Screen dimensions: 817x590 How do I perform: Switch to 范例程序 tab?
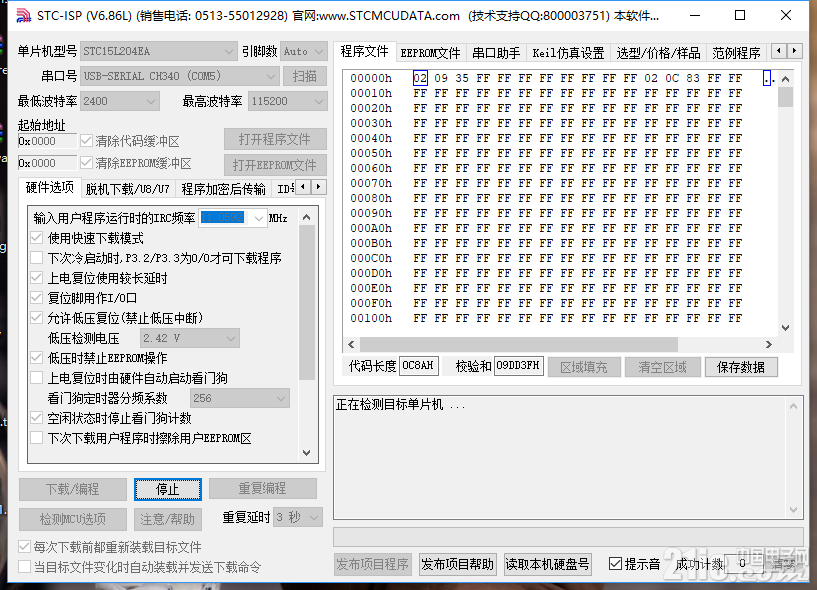tap(736, 53)
